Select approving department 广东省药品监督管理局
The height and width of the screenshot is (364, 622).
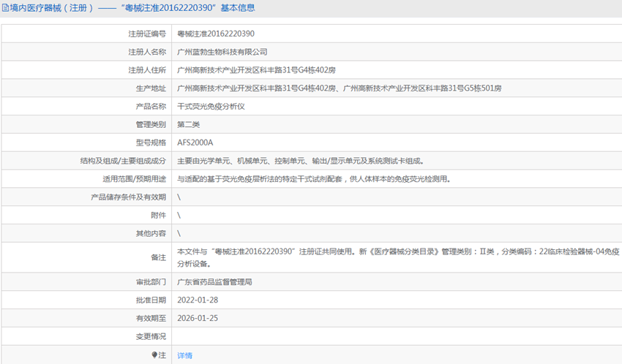point(214,282)
